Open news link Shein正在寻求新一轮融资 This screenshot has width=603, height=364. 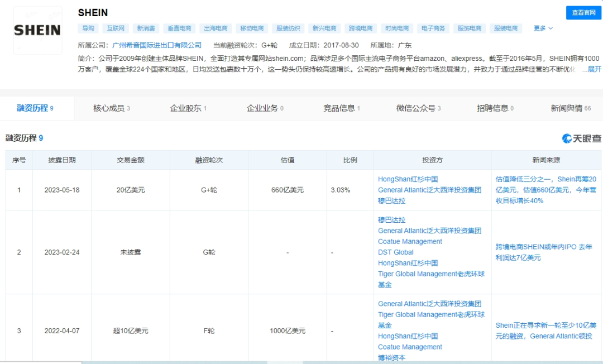pos(545,331)
